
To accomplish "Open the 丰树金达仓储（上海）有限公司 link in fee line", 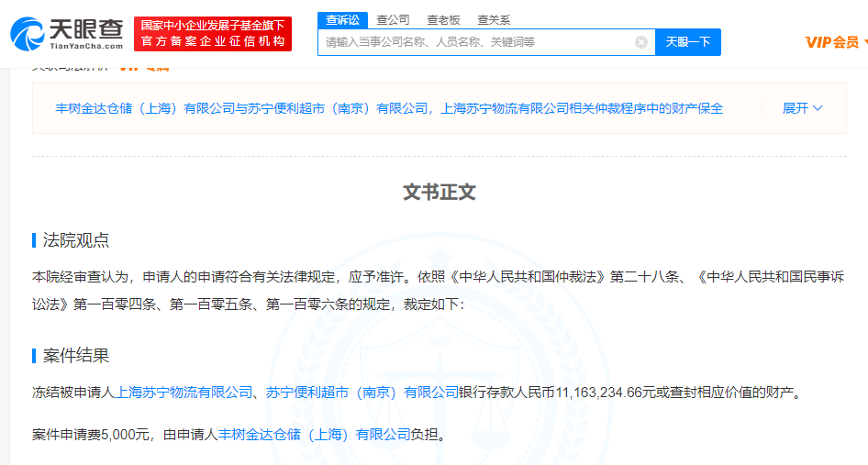I will [x=315, y=435].
